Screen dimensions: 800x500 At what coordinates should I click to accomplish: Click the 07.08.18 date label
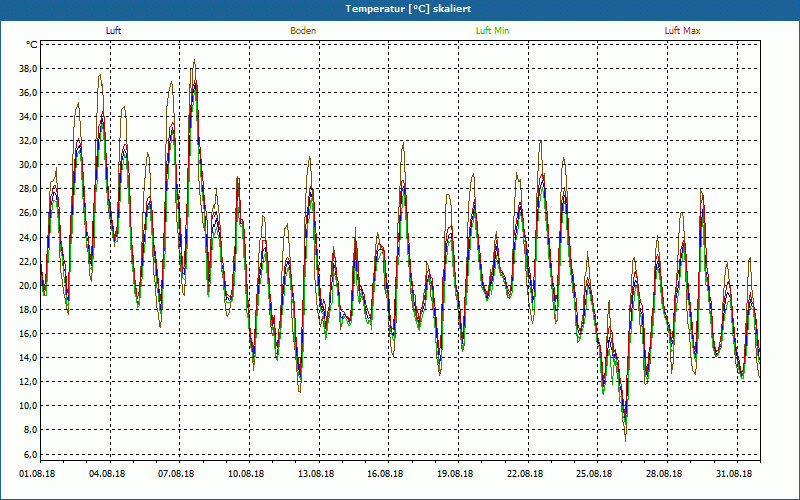(x=176, y=474)
